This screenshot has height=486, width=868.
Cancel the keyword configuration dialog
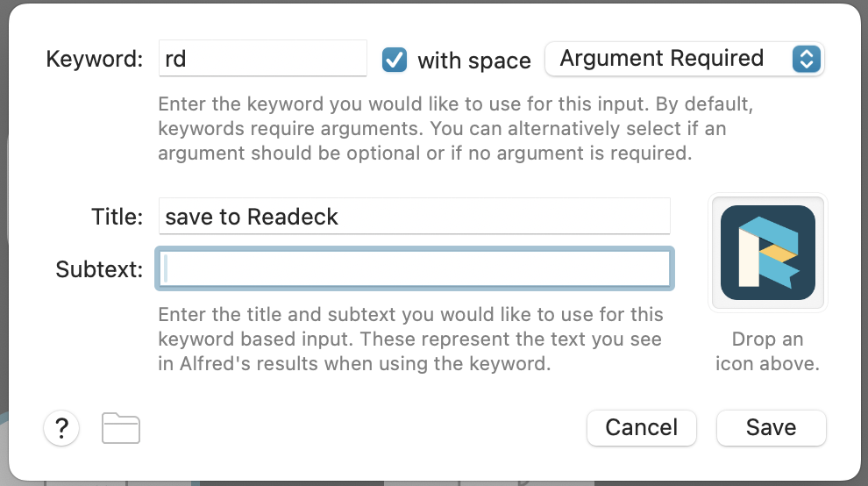(642, 428)
